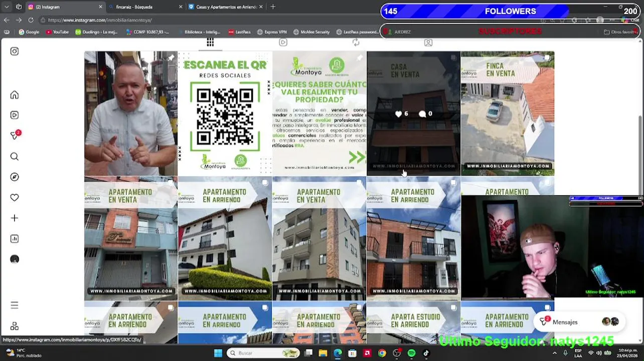Viewport: 644px width, 361px height.
Task: Open the YouTube bookmark
Action: pyautogui.click(x=57, y=32)
